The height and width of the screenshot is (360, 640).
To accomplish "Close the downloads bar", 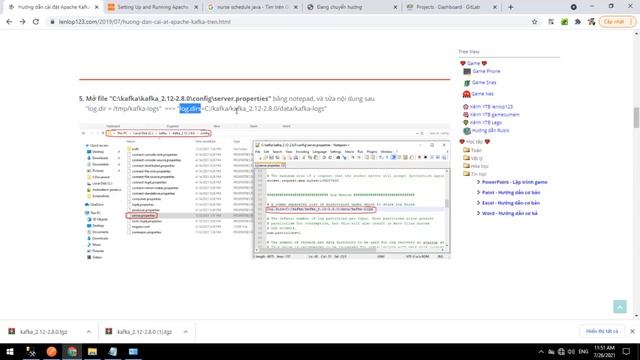I will pyautogui.click(x=632, y=331).
